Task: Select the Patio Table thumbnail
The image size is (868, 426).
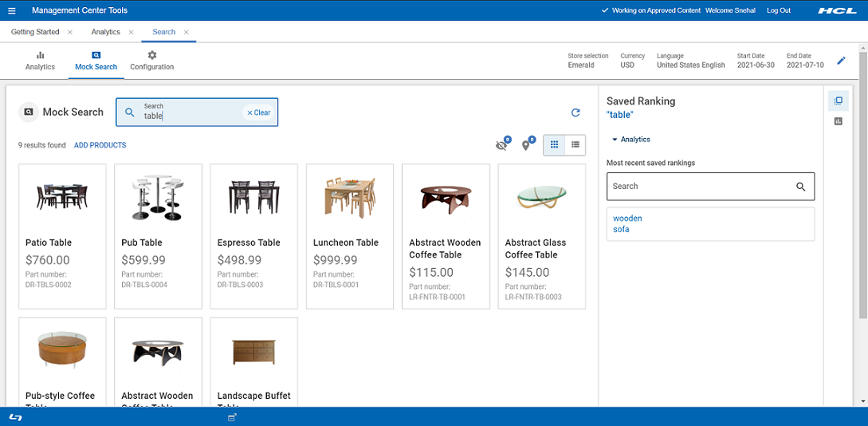Action: [62, 197]
